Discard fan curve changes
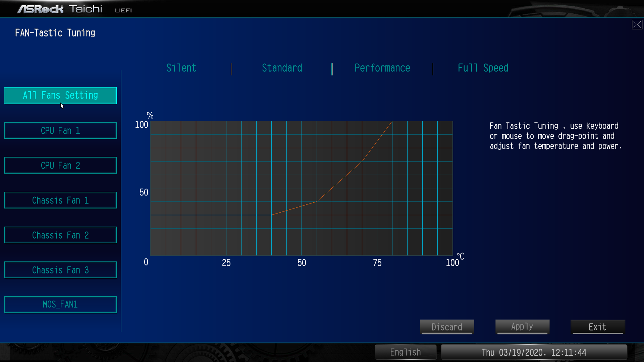Image resolution: width=644 pixels, height=362 pixels. click(x=447, y=327)
